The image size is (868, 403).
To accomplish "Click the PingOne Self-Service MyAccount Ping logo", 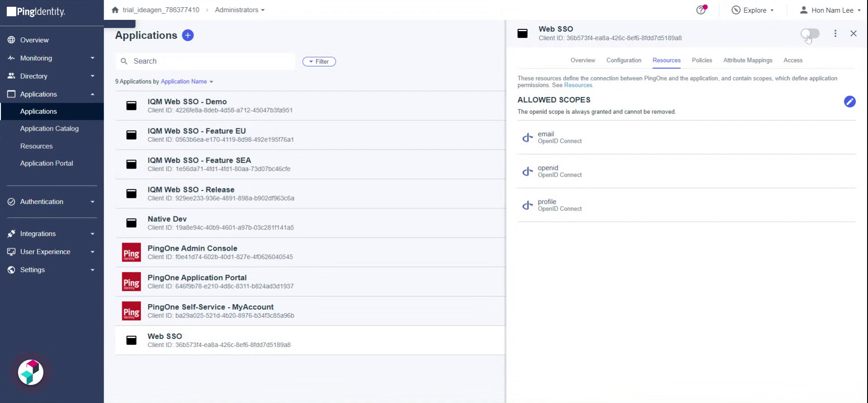I will (x=131, y=311).
